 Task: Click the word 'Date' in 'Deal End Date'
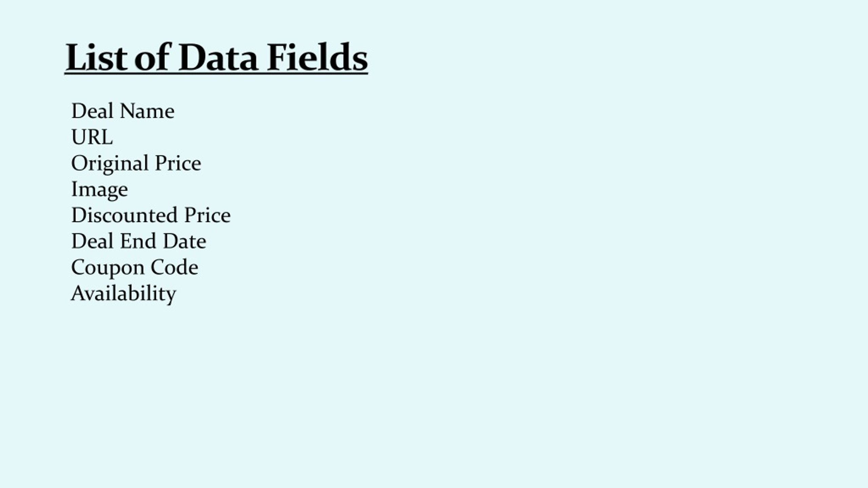184,241
